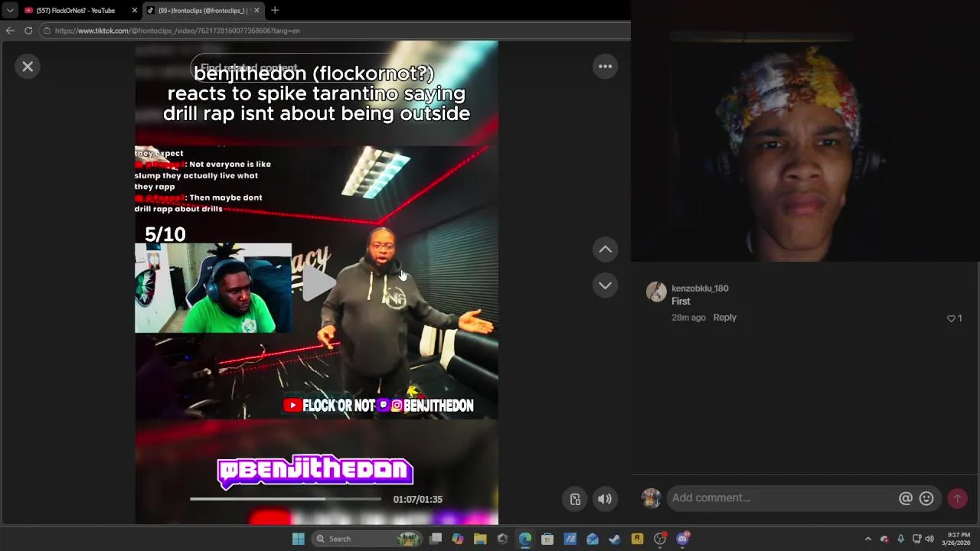The height and width of the screenshot is (551, 980).
Task: Open the clock and date panel
Action: click(x=958, y=539)
